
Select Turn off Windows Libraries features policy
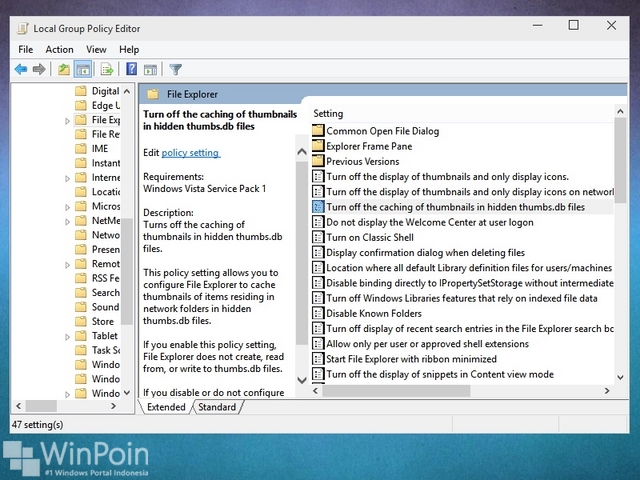click(x=462, y=298)
